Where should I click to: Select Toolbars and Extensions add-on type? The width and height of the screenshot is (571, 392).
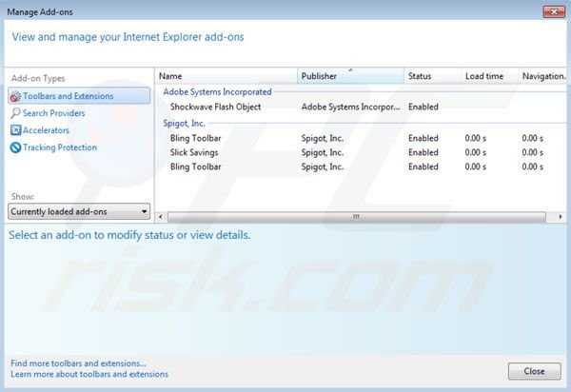pos(79,96)
